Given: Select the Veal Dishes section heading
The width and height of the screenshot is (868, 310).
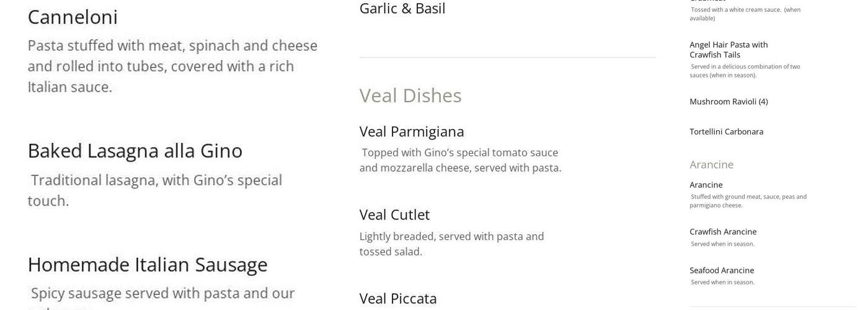Looking at the screenshot, I should (410, 95).
